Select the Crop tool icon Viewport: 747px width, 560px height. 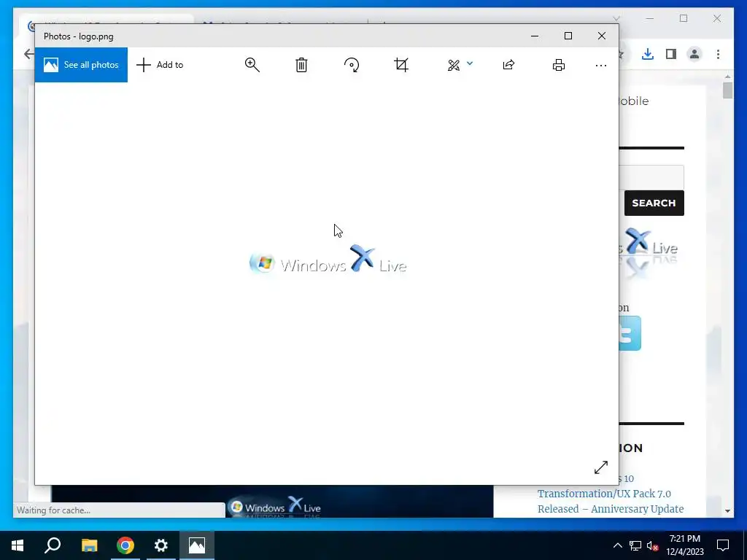(401, 65)
